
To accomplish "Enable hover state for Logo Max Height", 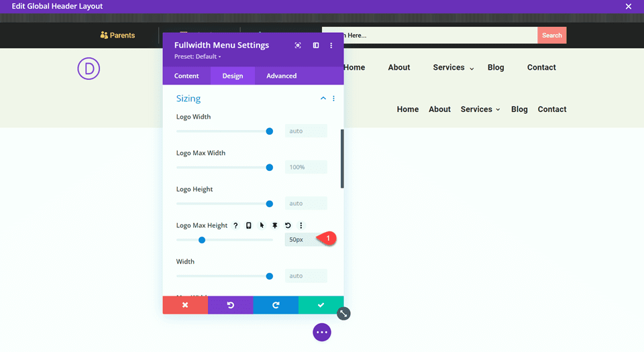I will pos(262,225).
